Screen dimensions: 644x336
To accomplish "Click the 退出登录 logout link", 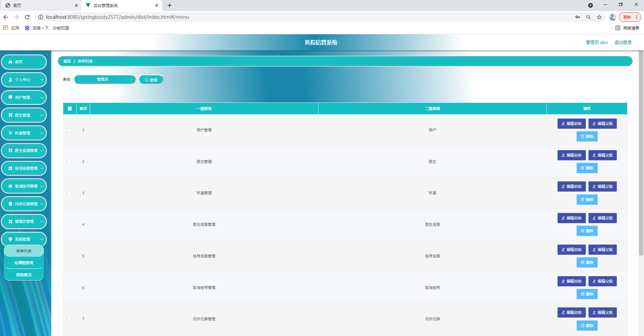I will pyautogui.click(x=623, y=42).
